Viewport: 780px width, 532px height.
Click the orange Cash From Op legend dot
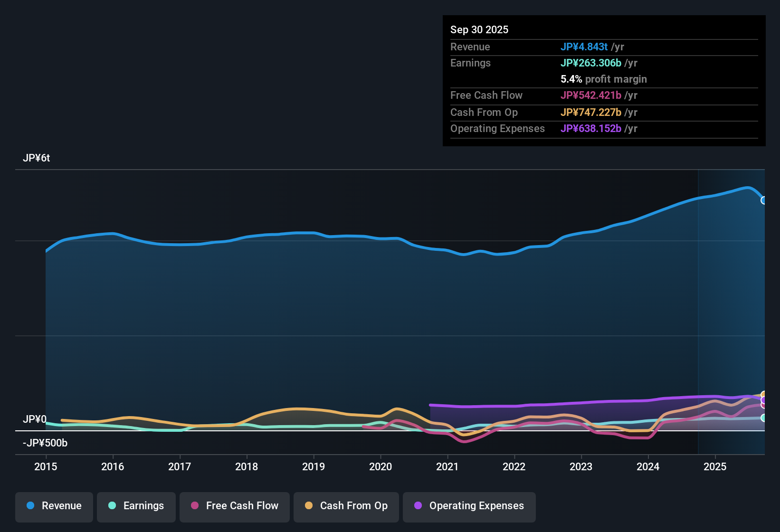(x=308, y=506)
